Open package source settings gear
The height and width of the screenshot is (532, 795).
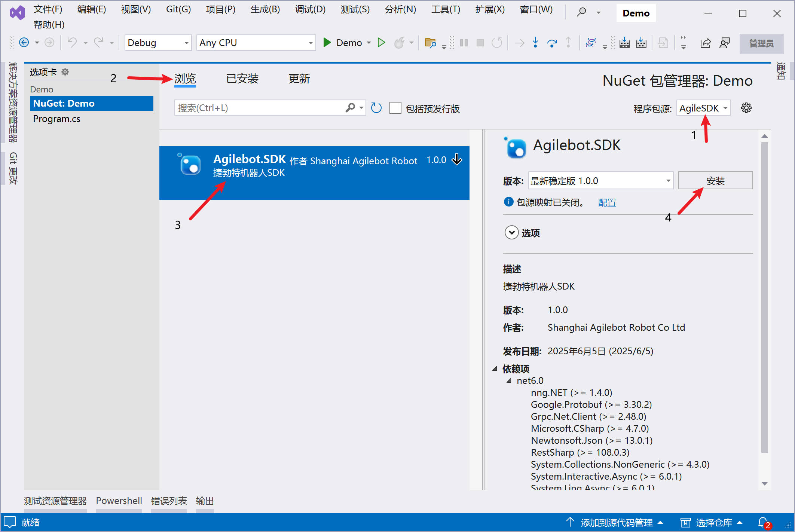coord(746,108)
